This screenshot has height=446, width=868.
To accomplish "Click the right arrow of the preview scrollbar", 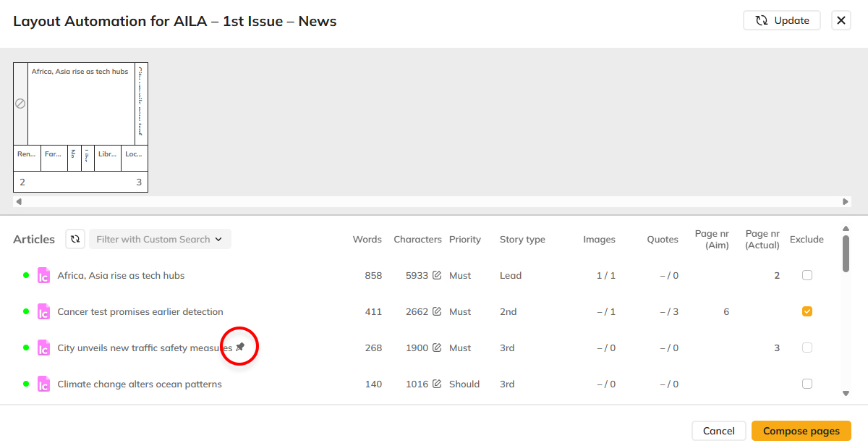I will (846, 201).
